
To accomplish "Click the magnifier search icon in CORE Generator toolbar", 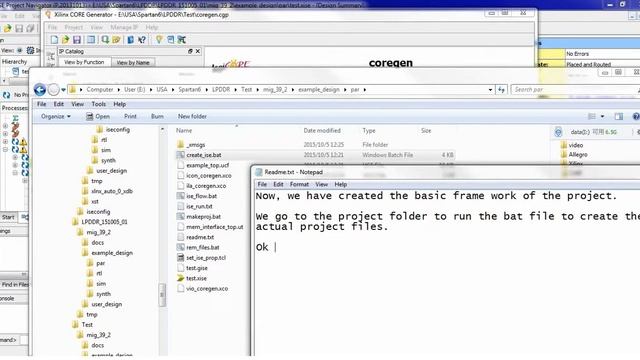I will pyautogui.click(x=105, y=40).
